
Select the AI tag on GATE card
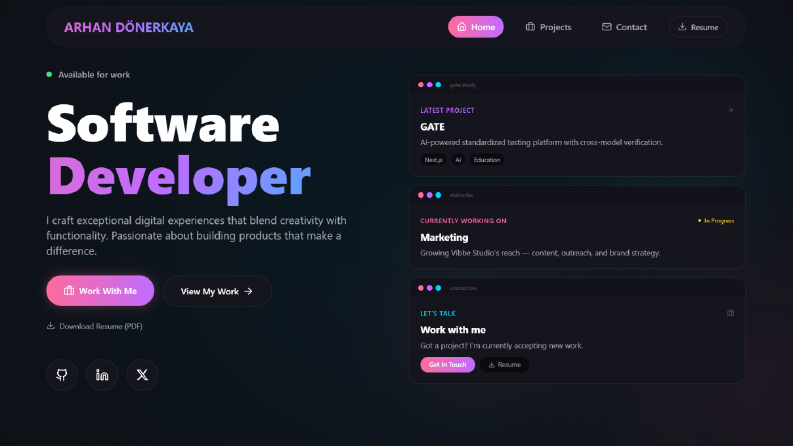(458, 160)
